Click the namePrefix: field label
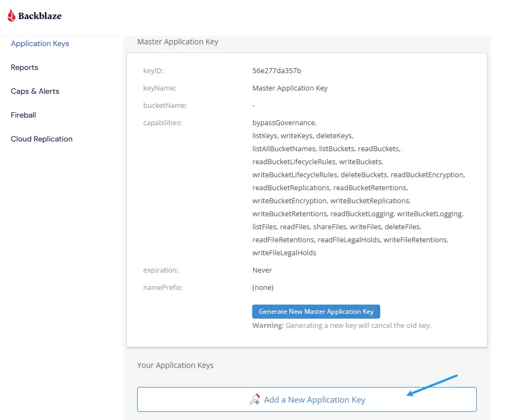 pos(163,287)
